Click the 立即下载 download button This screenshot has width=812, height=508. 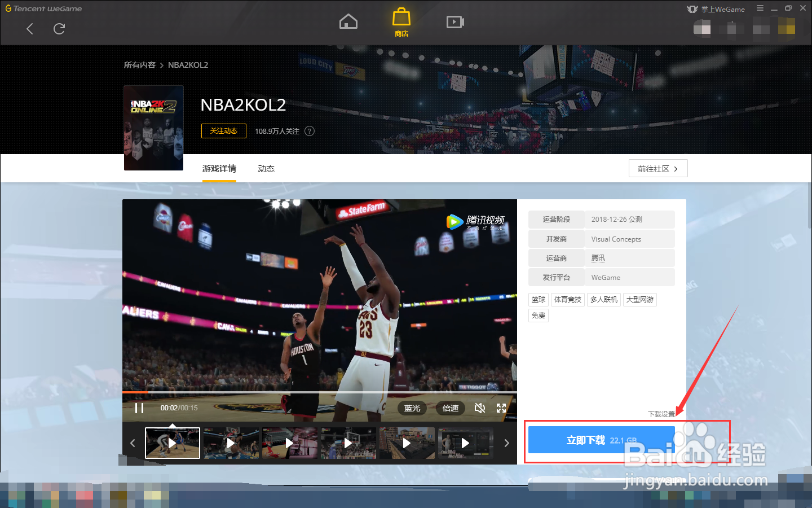click(602, 440)
